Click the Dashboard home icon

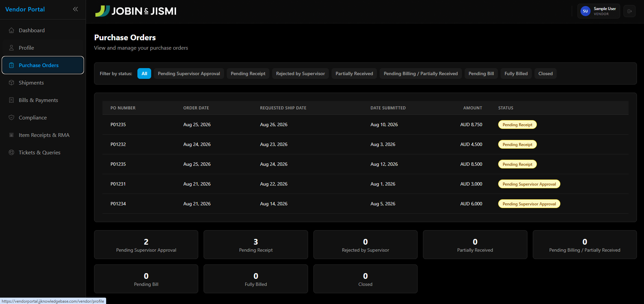(11, 30)
